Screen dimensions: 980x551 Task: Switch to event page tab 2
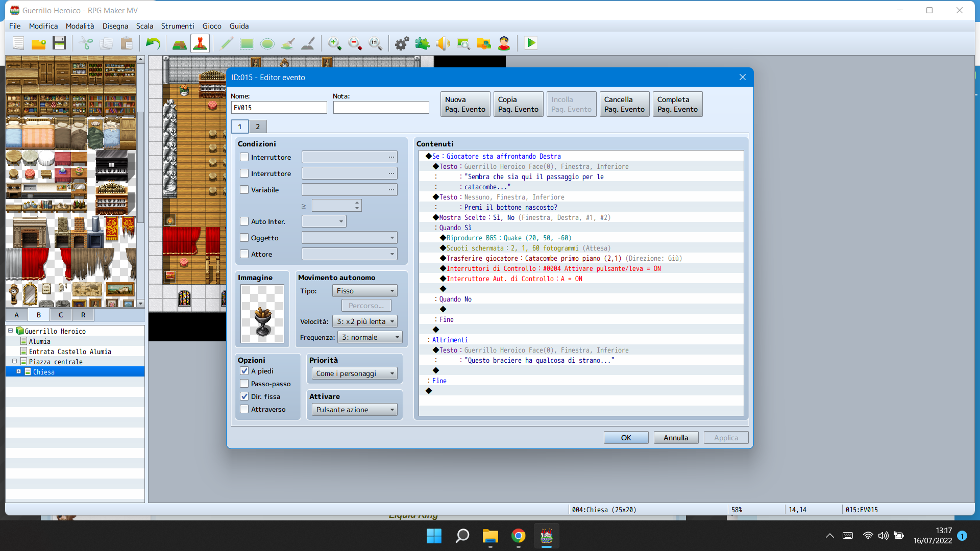point(258,127)
